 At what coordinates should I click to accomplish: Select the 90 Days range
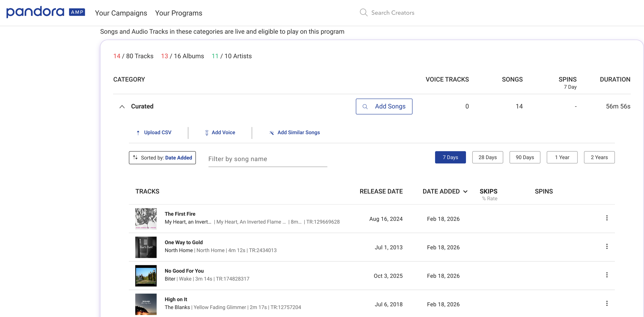(x=525, y=157)
